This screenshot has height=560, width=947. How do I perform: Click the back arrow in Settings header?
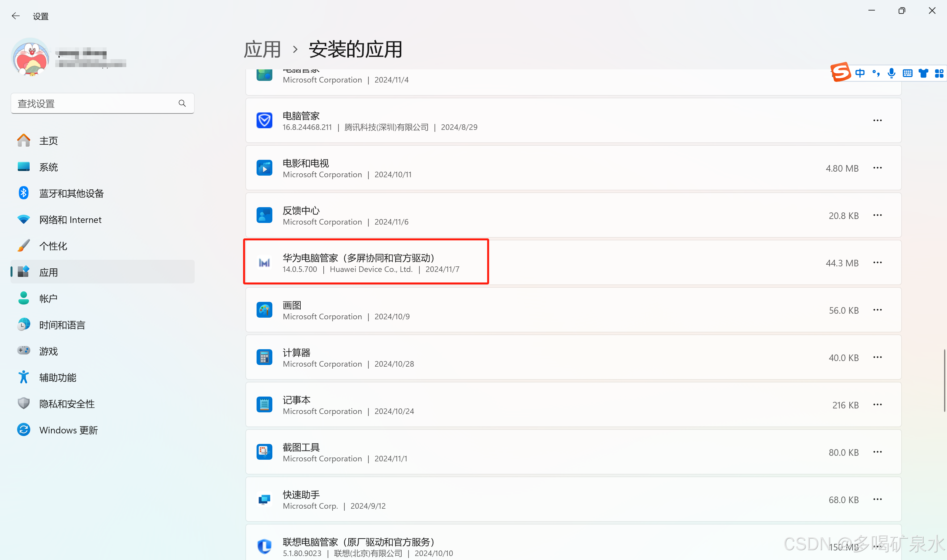(15, 16)
